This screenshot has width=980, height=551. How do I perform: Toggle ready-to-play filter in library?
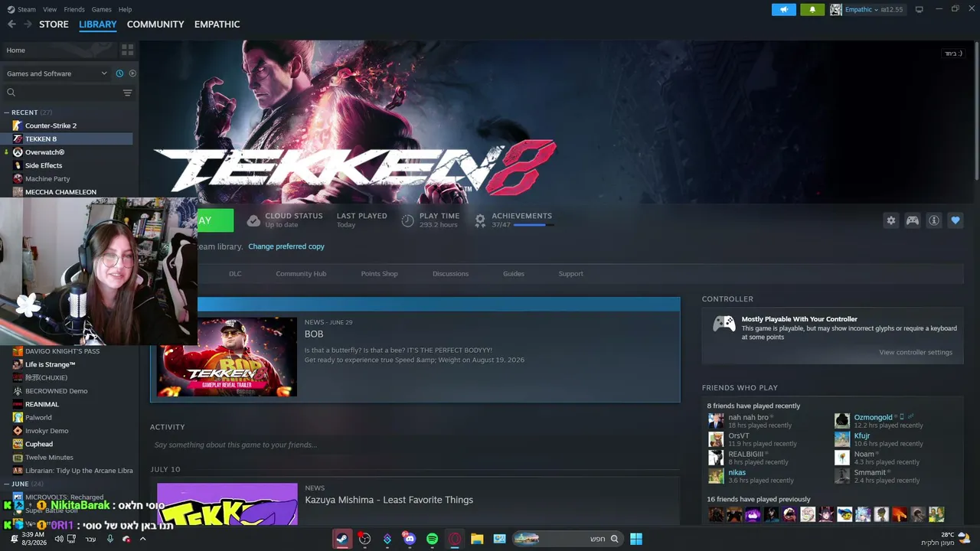tap(132, 73)
